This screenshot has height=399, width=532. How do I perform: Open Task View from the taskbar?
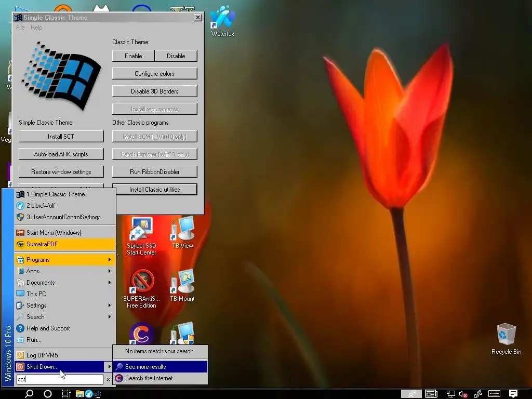pos(66,394)
